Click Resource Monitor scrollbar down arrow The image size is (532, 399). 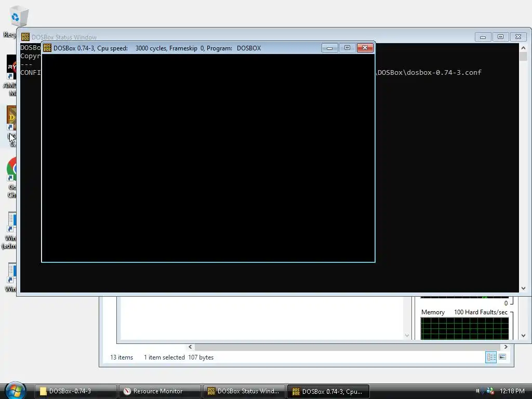pos(523,335)
